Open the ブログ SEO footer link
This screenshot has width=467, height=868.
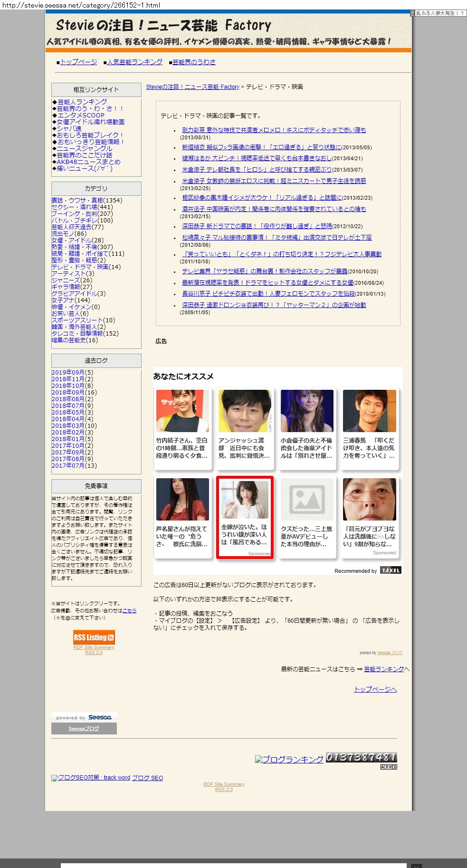[x=147, y=778]
